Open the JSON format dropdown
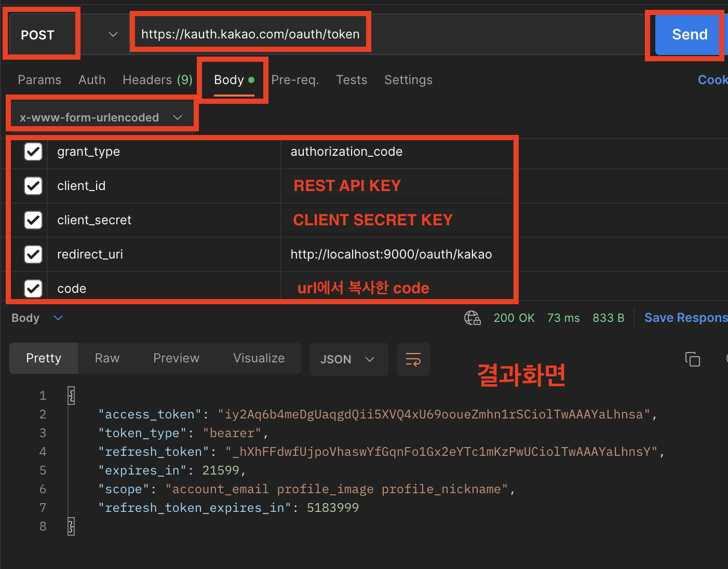The image size is (728, 569). pos(348,359)
